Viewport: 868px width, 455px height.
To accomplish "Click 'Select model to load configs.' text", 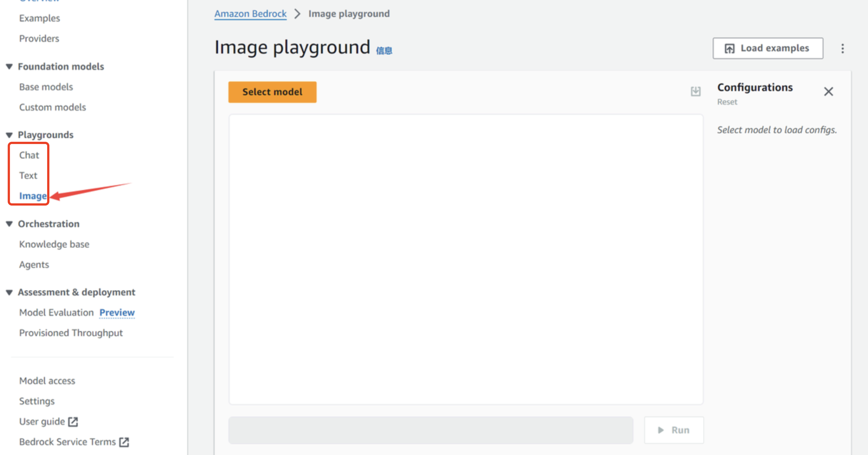I will coord(777,130).
